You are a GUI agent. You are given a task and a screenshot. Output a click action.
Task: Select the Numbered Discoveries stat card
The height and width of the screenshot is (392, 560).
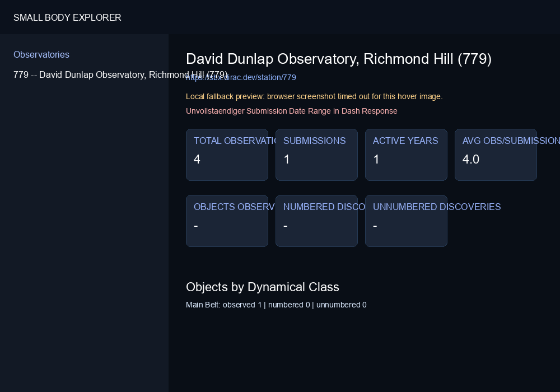point(316,221)
